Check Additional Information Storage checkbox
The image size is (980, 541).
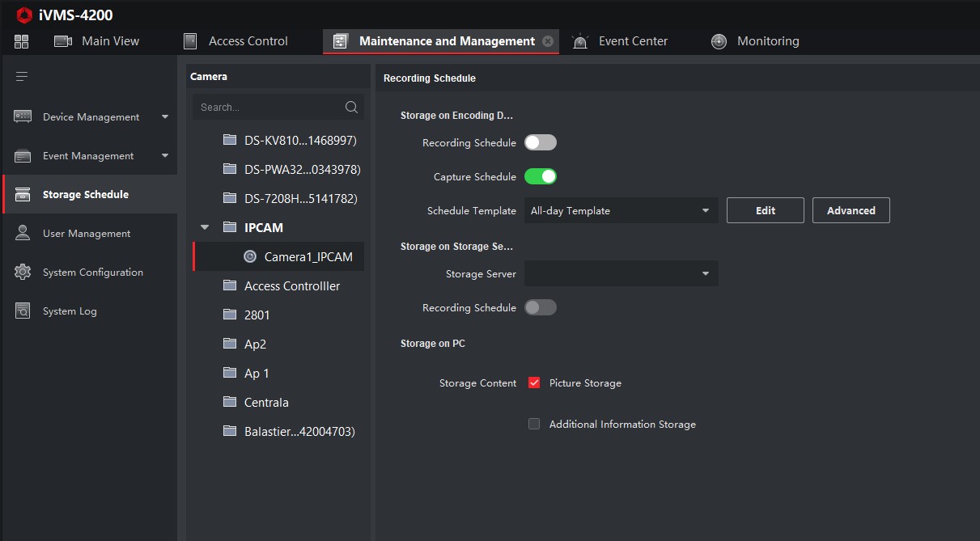click(534, 425)
